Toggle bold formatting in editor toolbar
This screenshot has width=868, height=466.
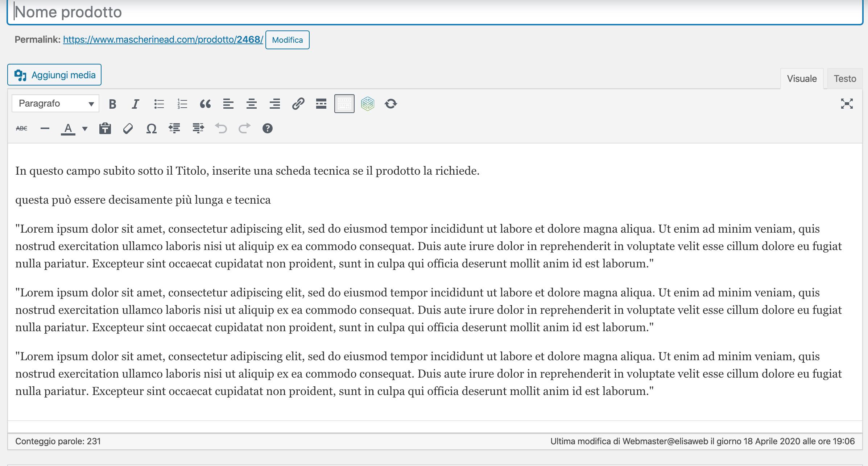112,104
